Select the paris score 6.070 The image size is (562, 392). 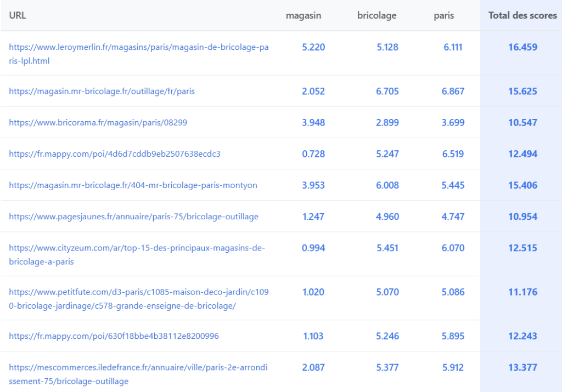(453, 248)
